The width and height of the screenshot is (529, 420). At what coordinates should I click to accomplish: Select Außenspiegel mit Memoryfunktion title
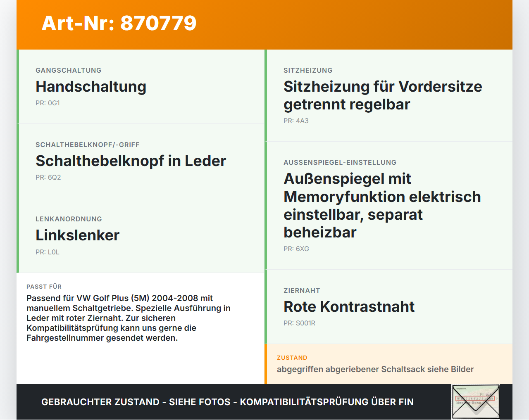(x=382, y=206)
